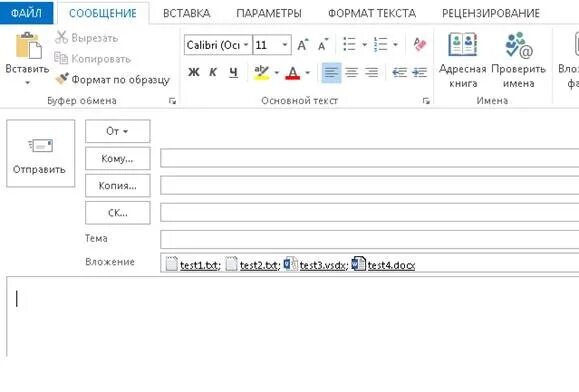The image size is (579, 392).
Task: Open the От sender dropdown
Action: coord(118,131)
